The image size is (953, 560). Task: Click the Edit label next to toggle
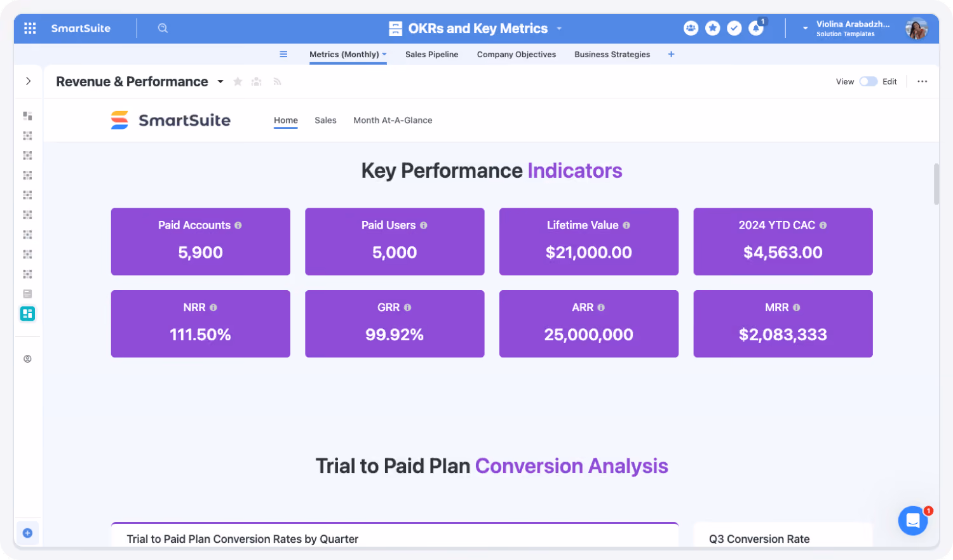coord(889,81)
